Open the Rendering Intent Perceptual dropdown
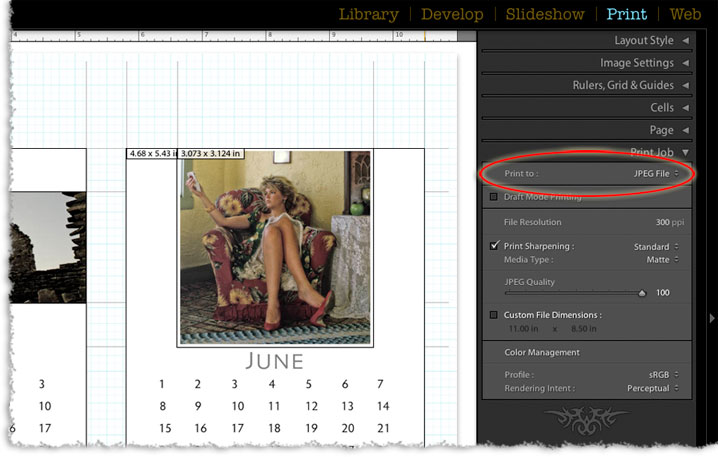This screenshot has width=718, height=457. click(x=653, y=388)
